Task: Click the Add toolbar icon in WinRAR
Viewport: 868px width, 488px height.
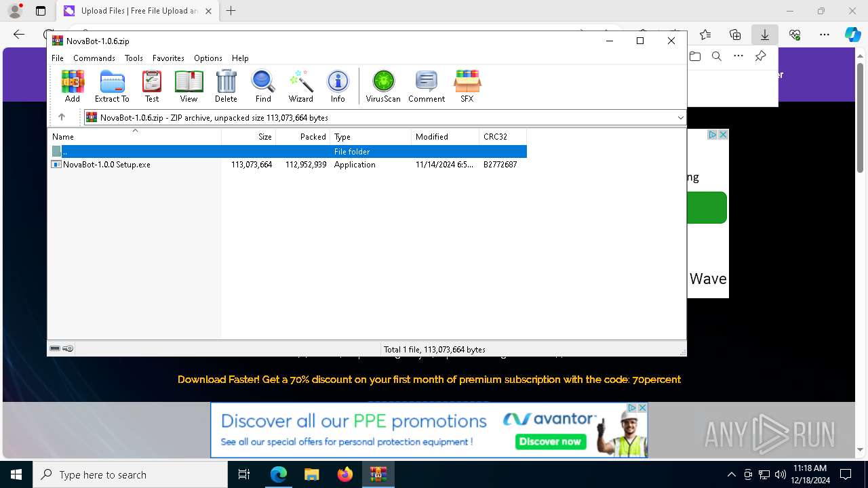Action: (x=73, y=86)
